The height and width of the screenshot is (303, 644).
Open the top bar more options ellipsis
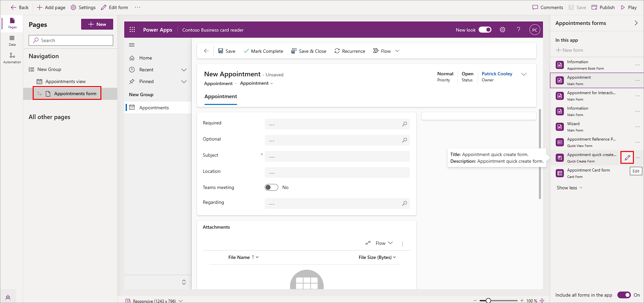(x=137, y=7)
